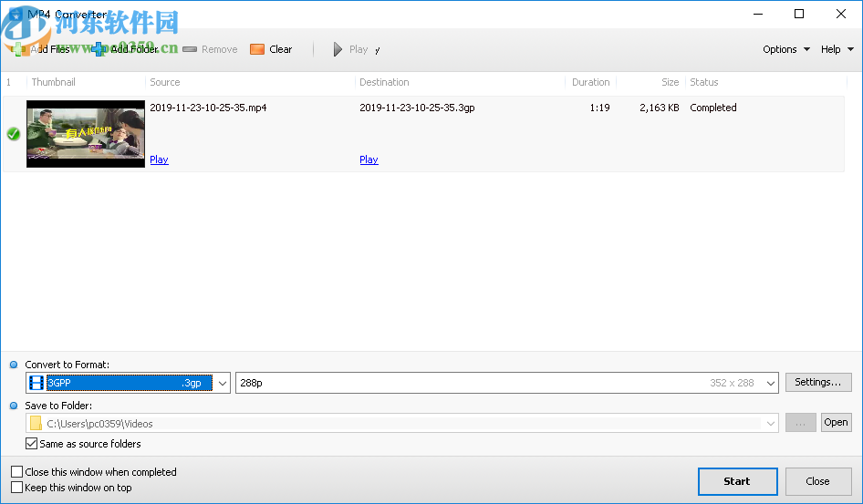Viewport: 863px width, 504px height.
Task: Enable Keep this window on top
Action: coord(17,488)
